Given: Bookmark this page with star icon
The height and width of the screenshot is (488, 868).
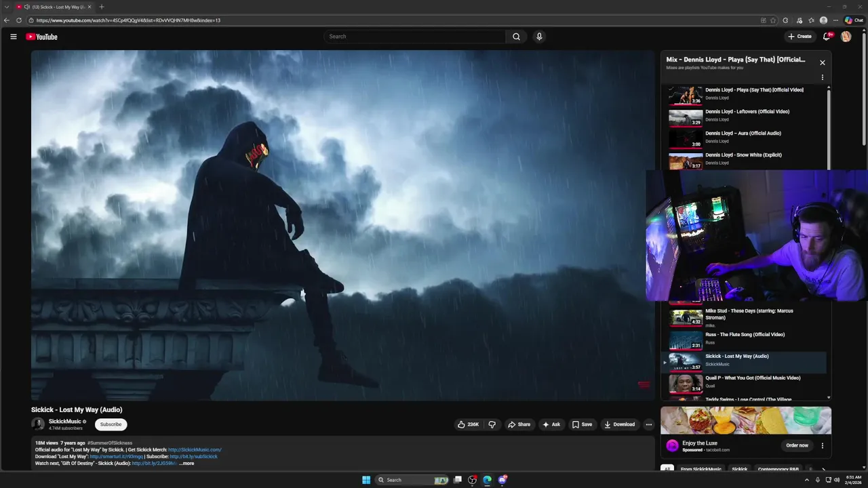Looking at the screenshot, I should pyautogui.click(x=773, y=20).
